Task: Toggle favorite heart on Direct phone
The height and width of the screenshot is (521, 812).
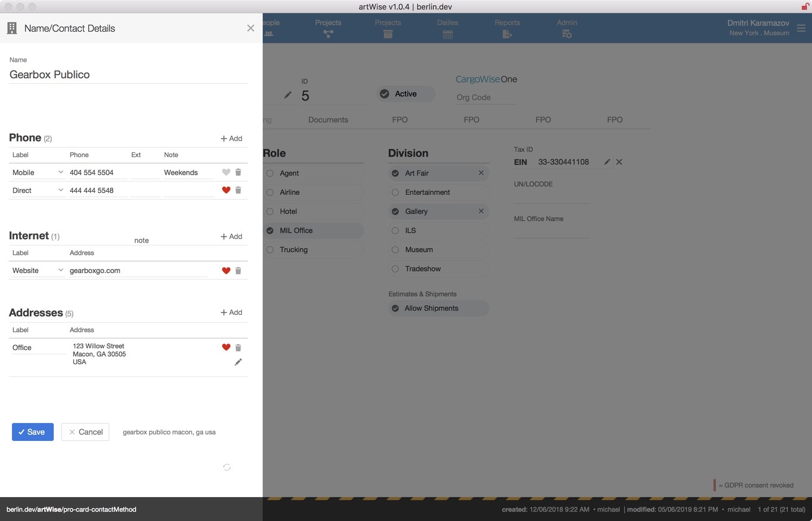Action: click(226, 190)
